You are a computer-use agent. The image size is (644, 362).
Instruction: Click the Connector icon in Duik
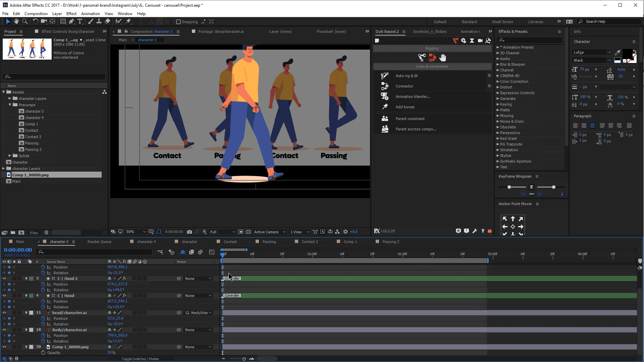pyautogui.click(x=385, y=86)
